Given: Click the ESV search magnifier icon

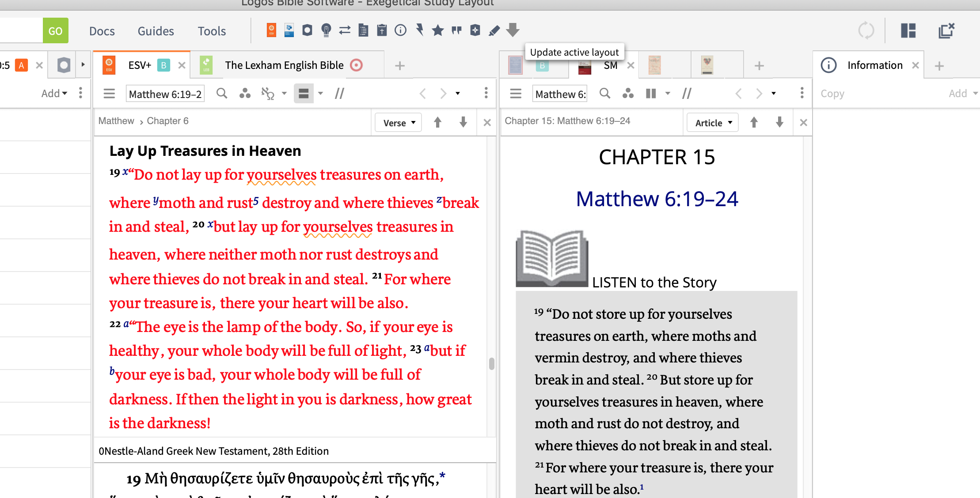Looking at the screenshot, I should pyautogui.click(x=222, y=94).
